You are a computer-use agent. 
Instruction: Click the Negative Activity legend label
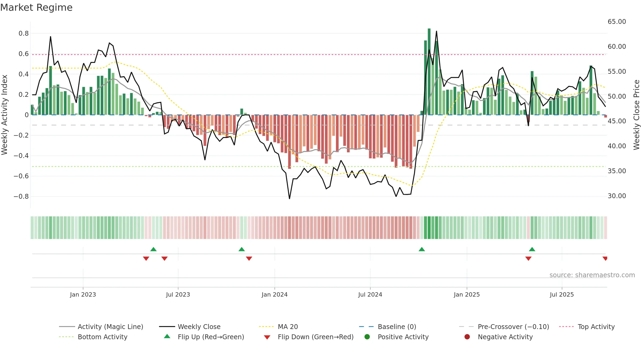505,337
